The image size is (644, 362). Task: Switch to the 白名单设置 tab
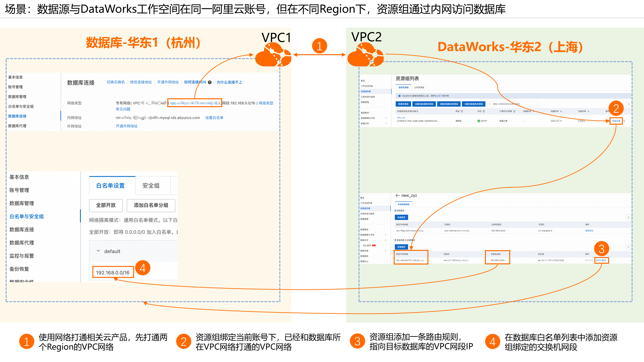[110, 186]
